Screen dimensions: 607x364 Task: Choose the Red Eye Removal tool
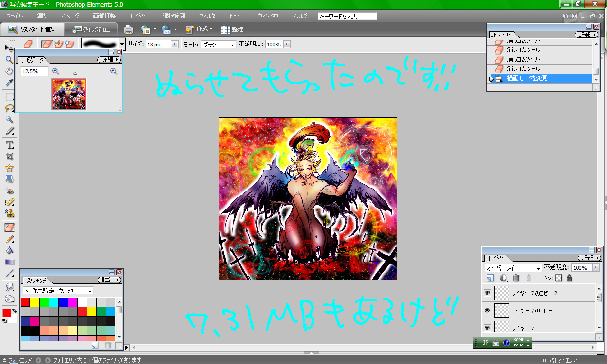pos(9,191)
